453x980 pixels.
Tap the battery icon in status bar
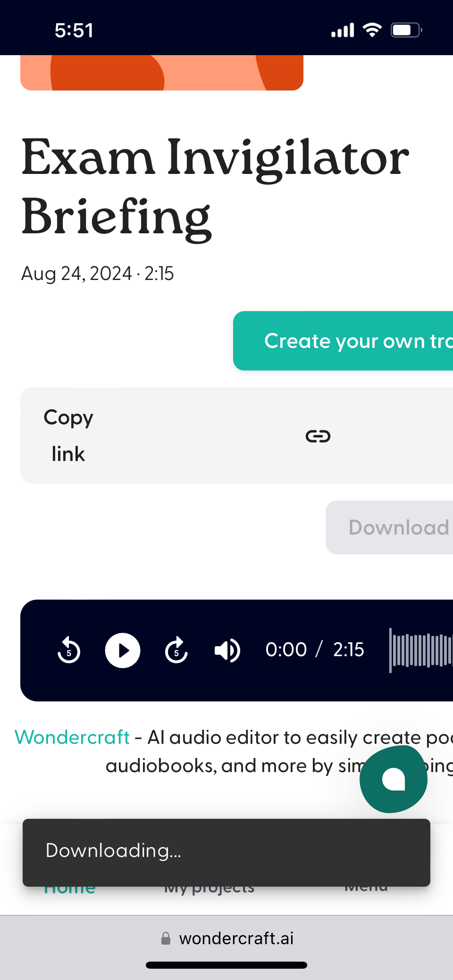[x=406, y=30]
